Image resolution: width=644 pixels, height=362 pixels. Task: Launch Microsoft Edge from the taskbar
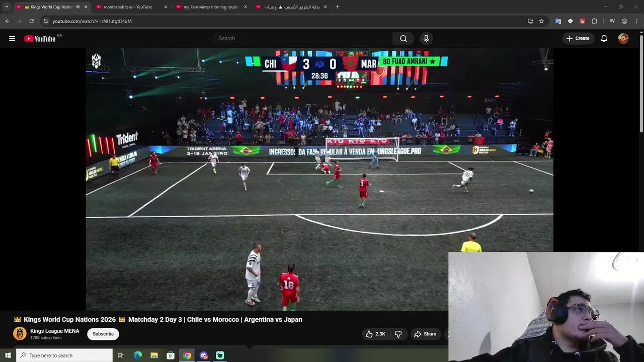click(137, 355)
